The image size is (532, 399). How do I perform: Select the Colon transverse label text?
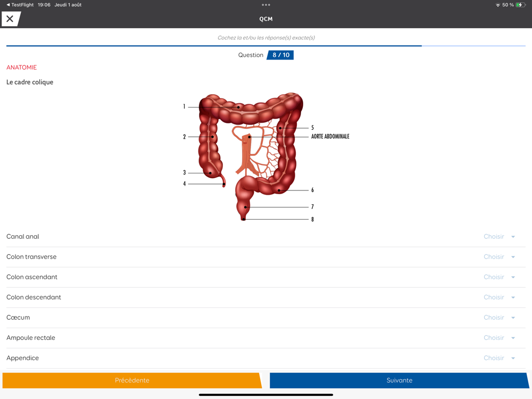pyautogui.click(x=31, y=257)
